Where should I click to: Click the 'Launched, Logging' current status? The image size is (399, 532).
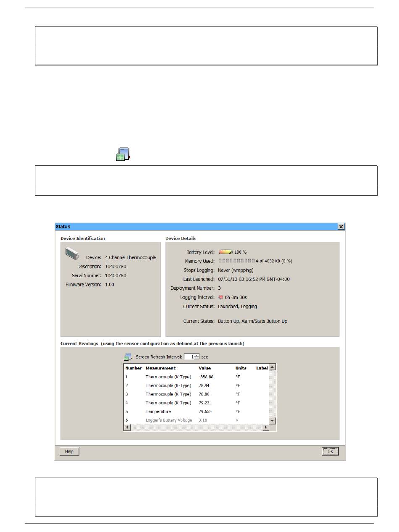click(x=237, y=307)
